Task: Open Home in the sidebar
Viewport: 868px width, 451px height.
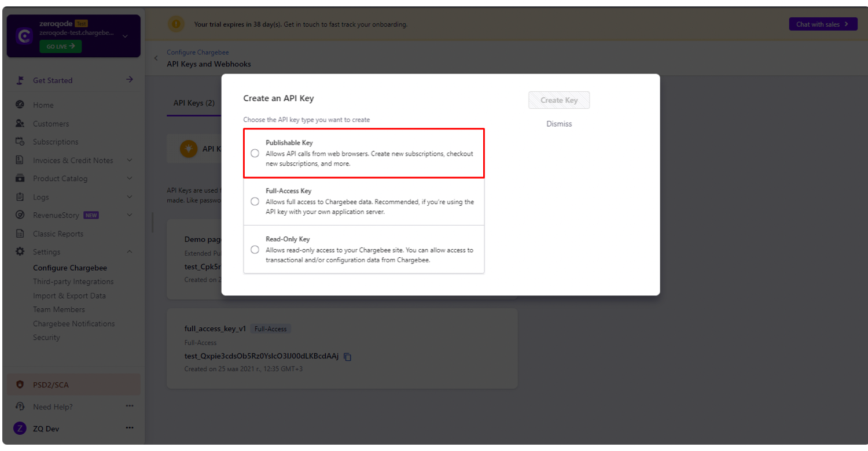Action: [x=43, y=105]
